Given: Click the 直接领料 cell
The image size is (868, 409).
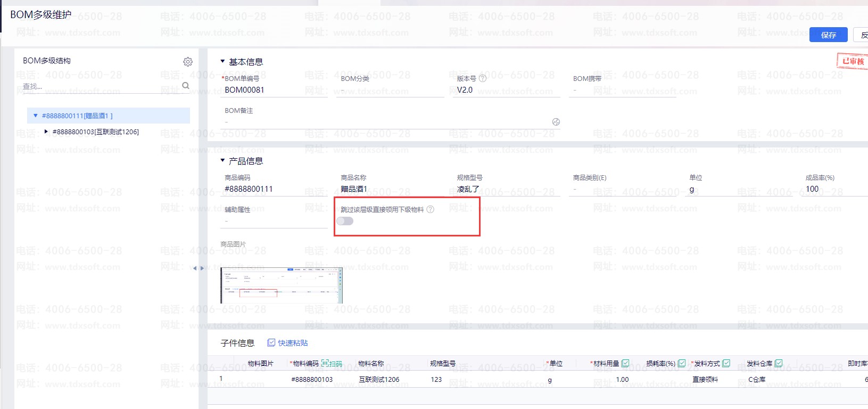Looking at the screenshot, I should click(x=705, y=380).
